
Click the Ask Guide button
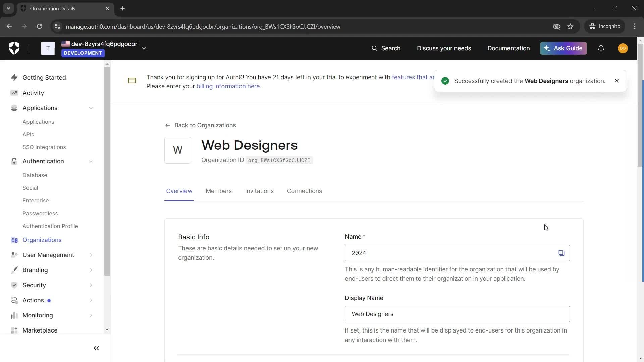[x=563, y=48]
